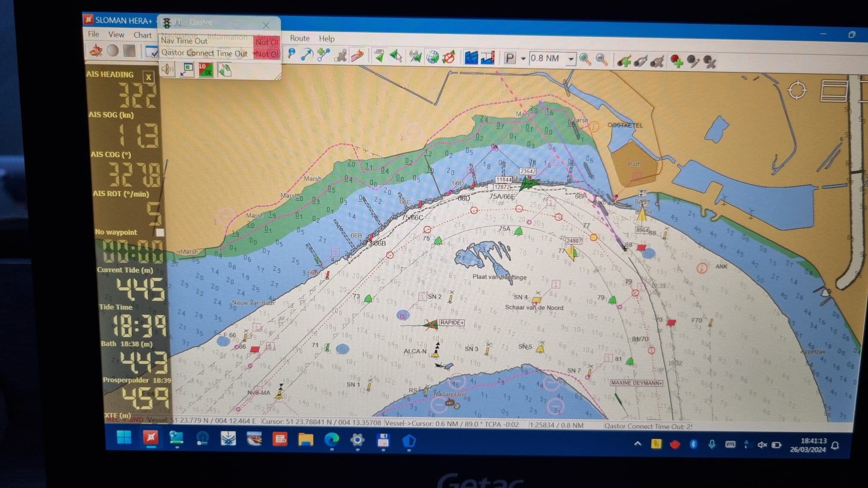Click the red ball add-mark icon
The width and height of the screenshot is (868, 488).
676,62
